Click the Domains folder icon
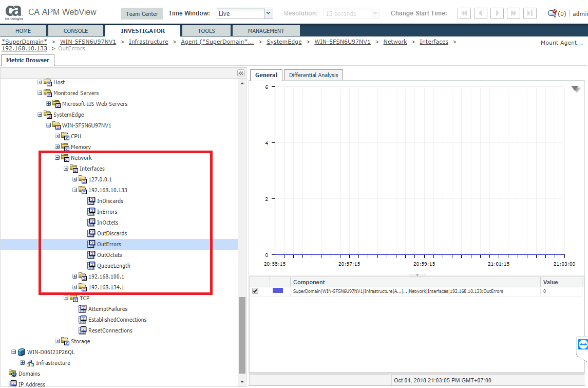 [x=13, y=374]
